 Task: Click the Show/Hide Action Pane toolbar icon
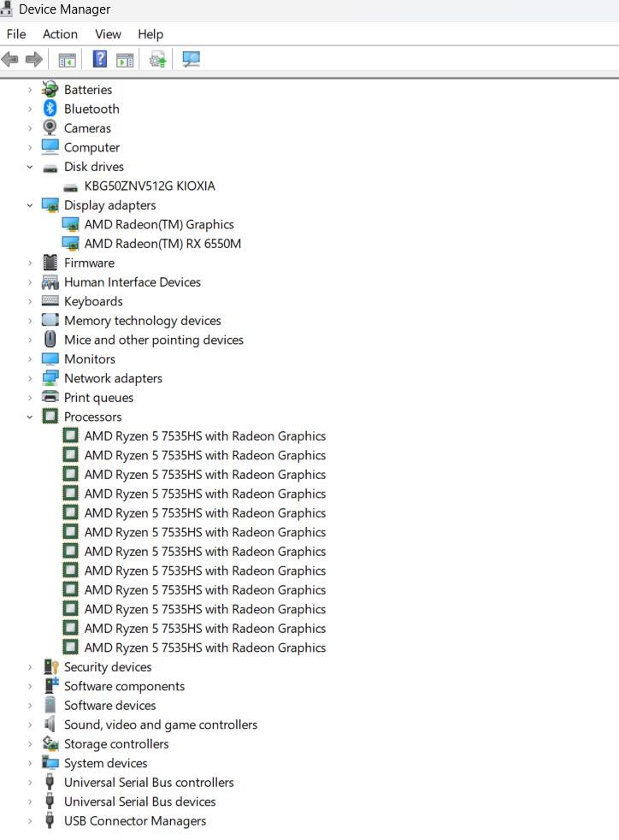pos(125,60)
